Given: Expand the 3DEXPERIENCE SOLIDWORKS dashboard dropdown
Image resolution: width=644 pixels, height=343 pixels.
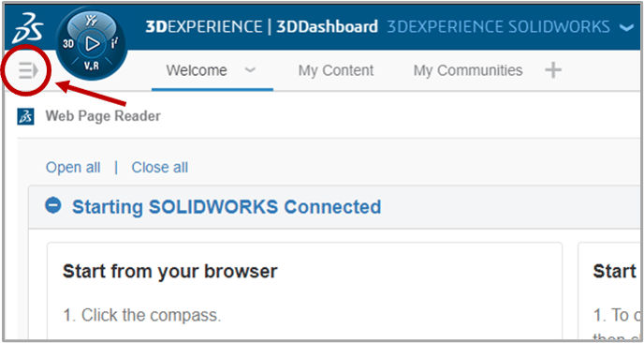Looking at the screenshot, I should (626, 27).
